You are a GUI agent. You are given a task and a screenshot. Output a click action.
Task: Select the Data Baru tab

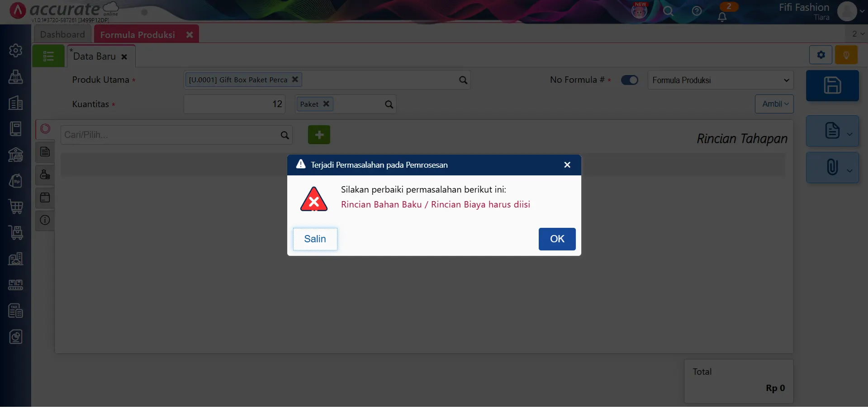click(x=95, y=57)
